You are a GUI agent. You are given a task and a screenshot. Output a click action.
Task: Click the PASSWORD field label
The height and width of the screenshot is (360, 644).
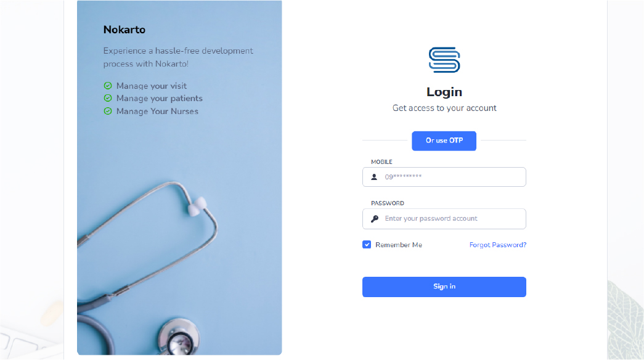[x=387, y=203]
